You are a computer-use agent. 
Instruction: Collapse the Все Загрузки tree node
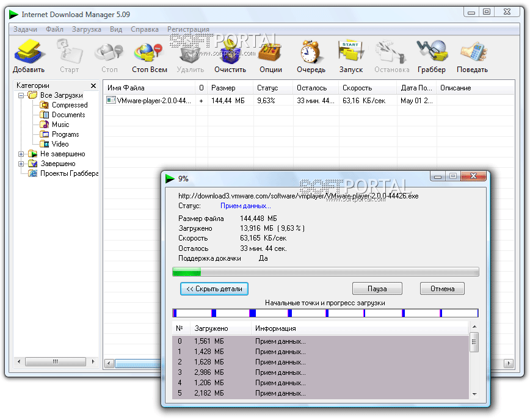pyautogui.click(x=21, y=95)
